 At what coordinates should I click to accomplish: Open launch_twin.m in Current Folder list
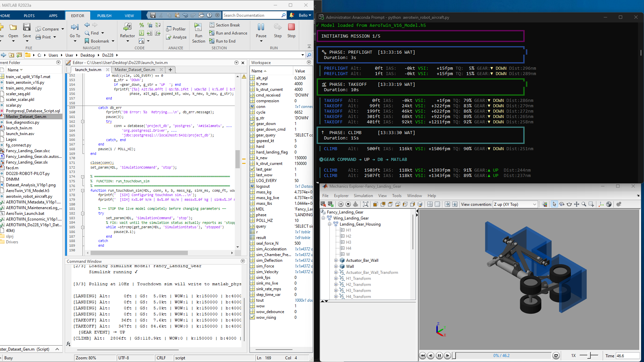click(19, 128)
